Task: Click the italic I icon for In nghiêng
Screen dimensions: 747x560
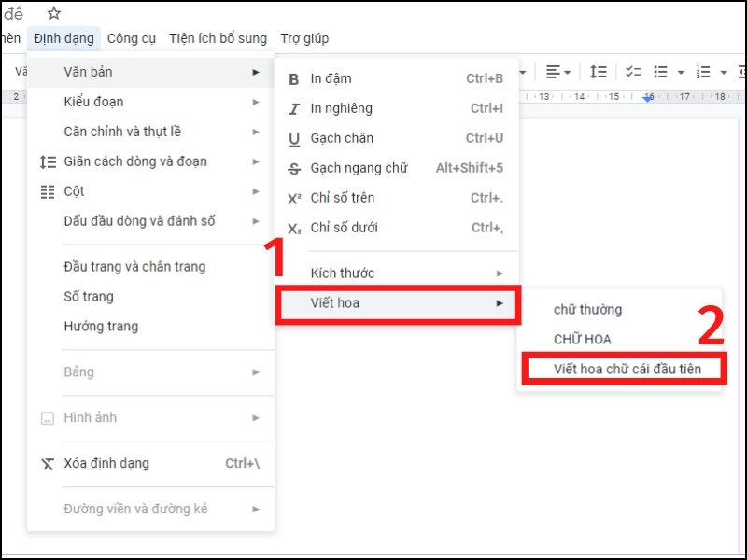Action: 294,109
